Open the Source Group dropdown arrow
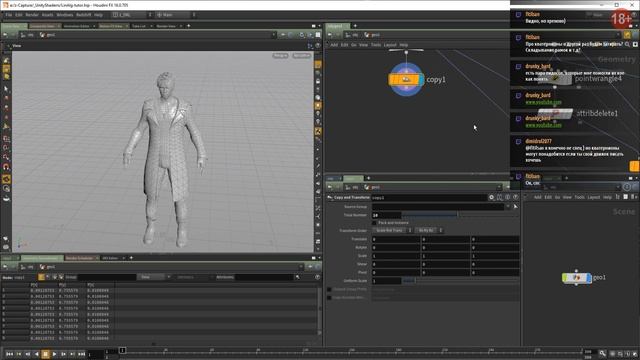 pos(508,207)
